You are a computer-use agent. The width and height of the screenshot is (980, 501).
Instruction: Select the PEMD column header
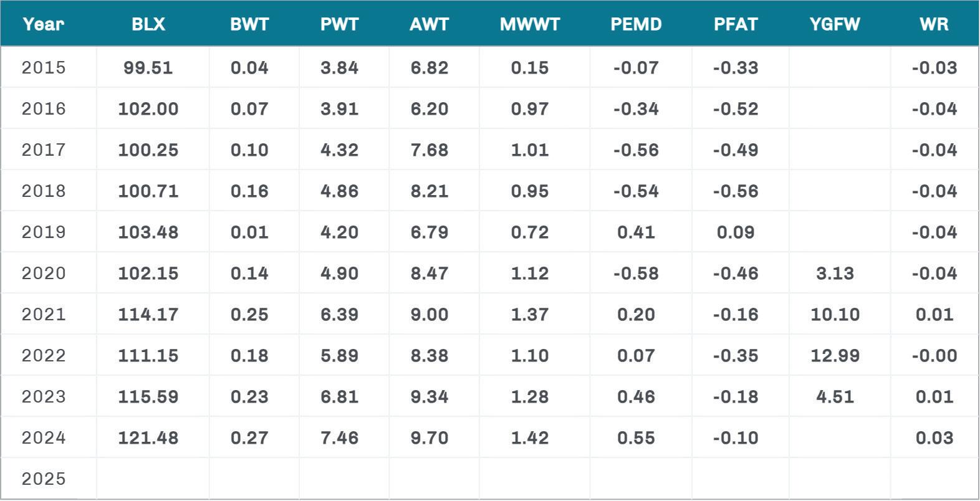636,24
